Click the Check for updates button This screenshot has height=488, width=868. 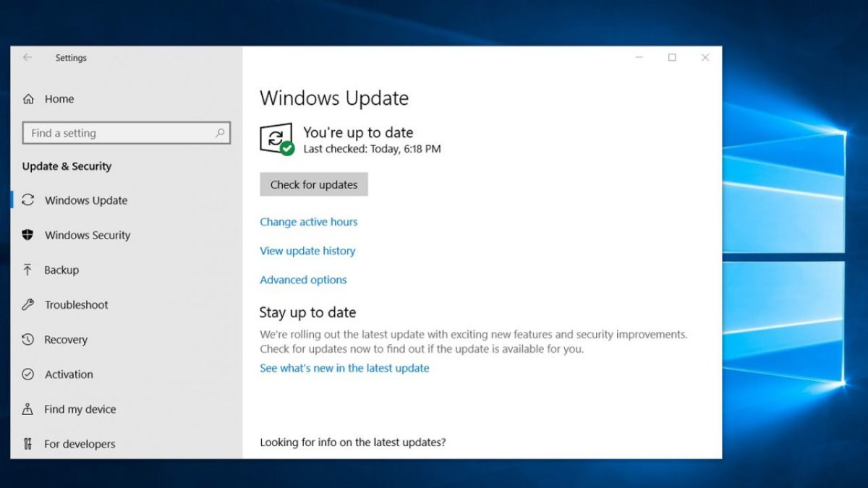(314, 184)
